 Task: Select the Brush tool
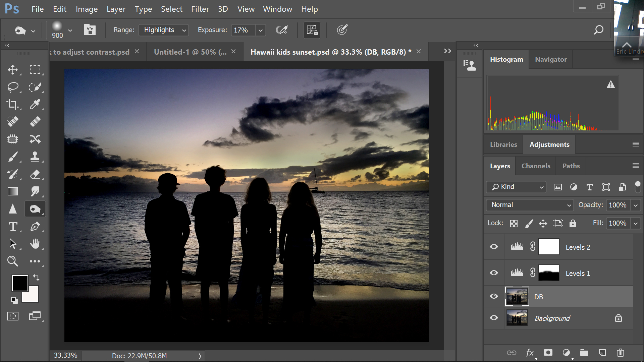tap(13, 157)
